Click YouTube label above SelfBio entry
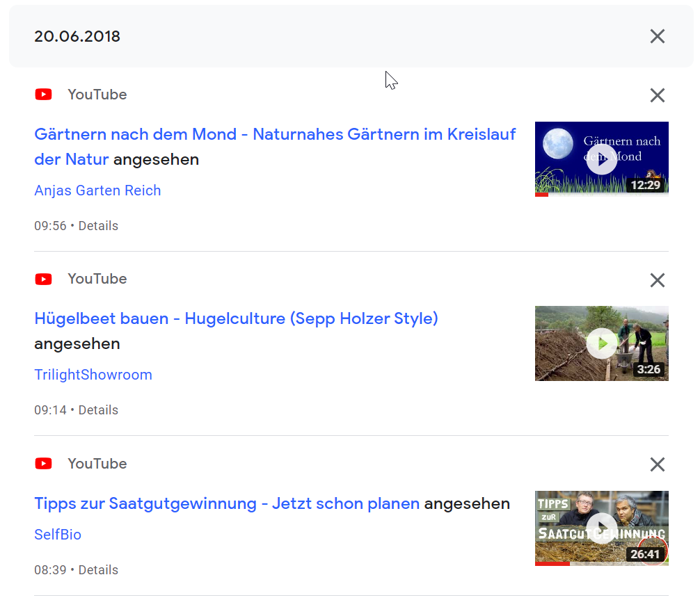Image resolution: width=700 pixels, height=600 pixels. click(x=97, y=464)
